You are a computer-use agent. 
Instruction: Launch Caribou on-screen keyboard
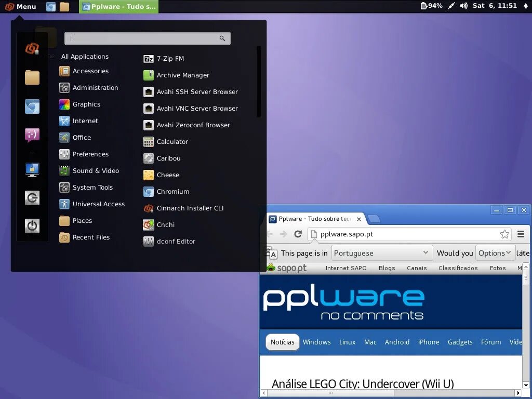pos(162,158)
